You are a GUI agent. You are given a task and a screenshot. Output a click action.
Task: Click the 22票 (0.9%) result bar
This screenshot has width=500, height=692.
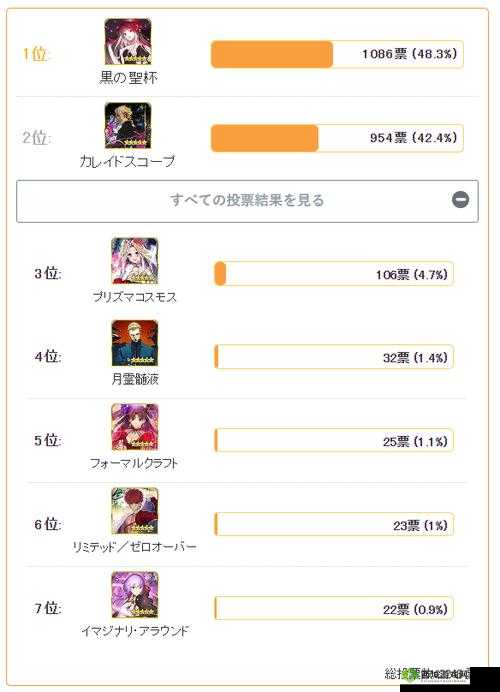[x=334, y=608]
